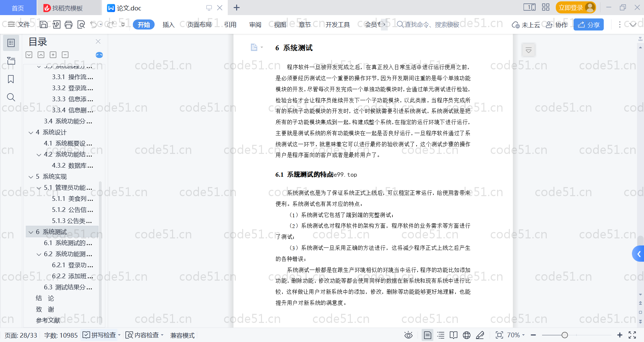644x342 pixels.
Task: Zoom in with the plus button
Action: (x=620, y=335)
